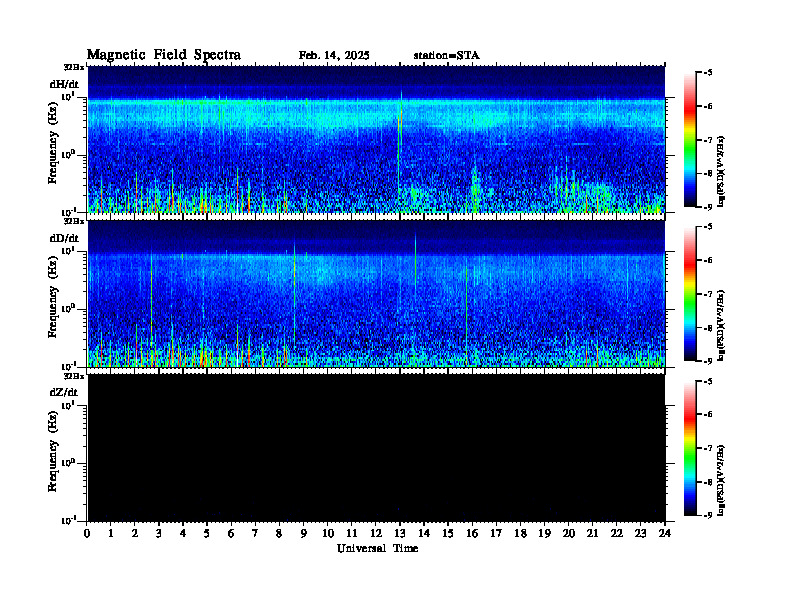Click the "Magnetic Field Spectra" title
Screen dimensions: 792x612
click(x=164, y=55)
